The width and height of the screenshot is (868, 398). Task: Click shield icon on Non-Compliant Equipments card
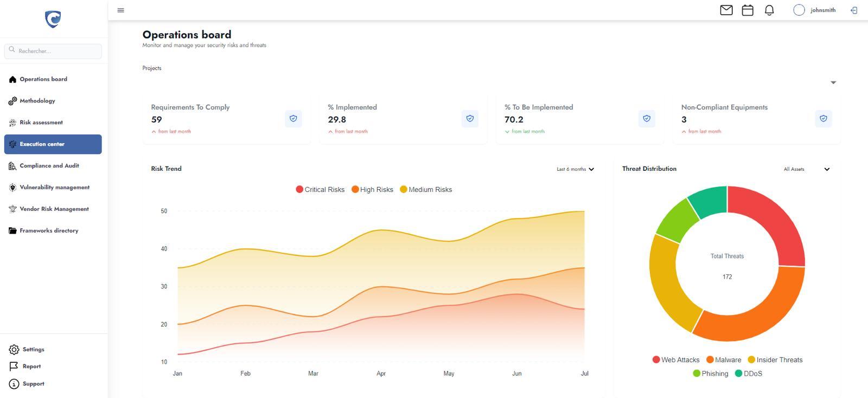pyautogui.click(x=823, y=119)
